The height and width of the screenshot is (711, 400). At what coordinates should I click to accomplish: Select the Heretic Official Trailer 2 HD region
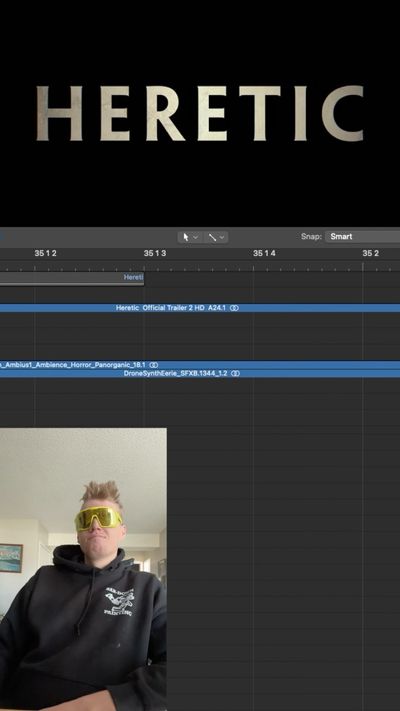click(x=200, y=308)
